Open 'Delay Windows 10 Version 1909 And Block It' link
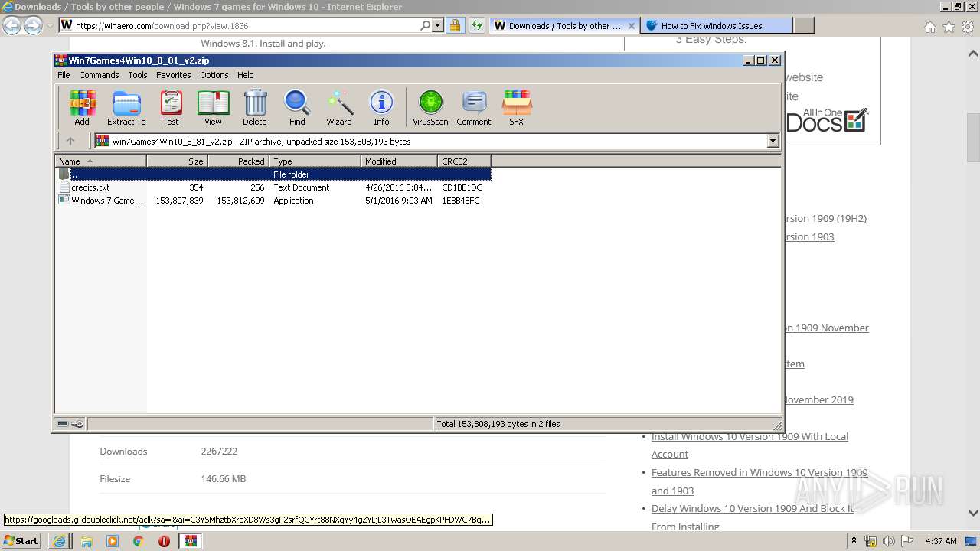980x551 pixels. (x=753, y=508)
